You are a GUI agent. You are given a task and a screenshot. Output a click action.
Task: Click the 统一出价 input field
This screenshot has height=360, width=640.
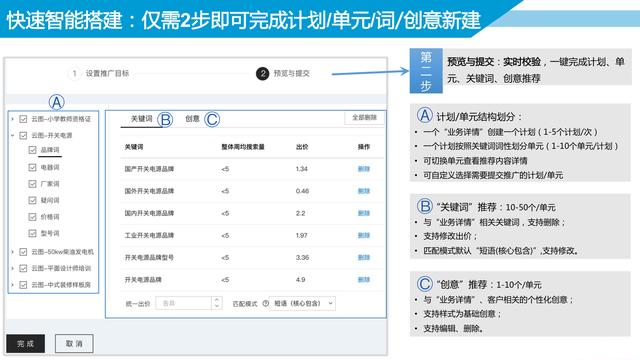pos(184,303)
